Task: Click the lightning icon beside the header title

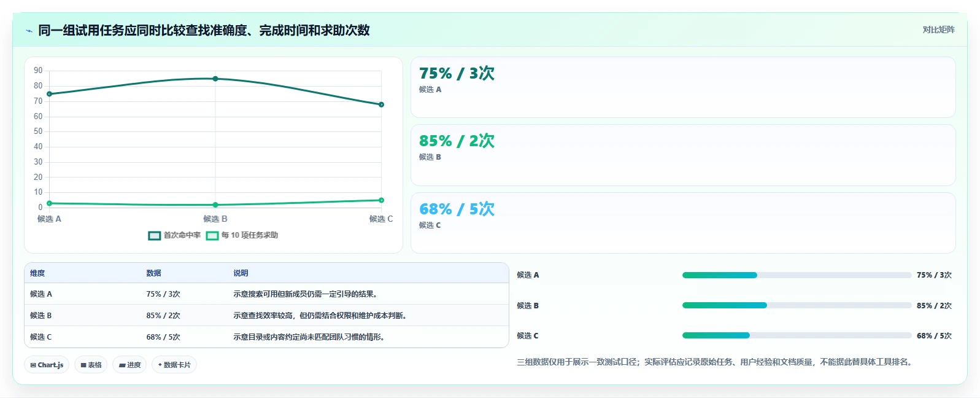Action: pyautogui.click(x=29, y=31)
